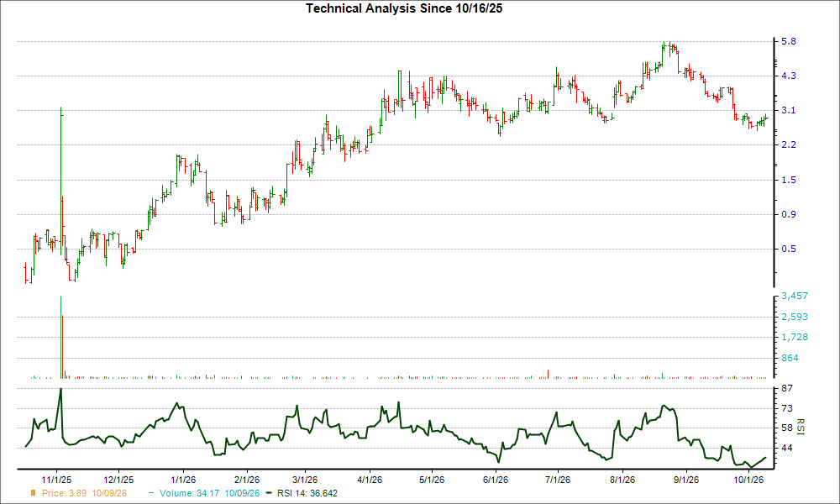Click the 3,457 volume axis label

pyautogui.click(x=795, y=296)
